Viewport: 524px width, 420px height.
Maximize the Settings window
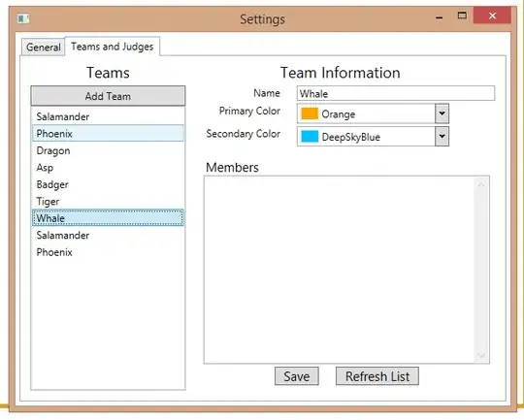pyautogui.click(x=462, y=16)
